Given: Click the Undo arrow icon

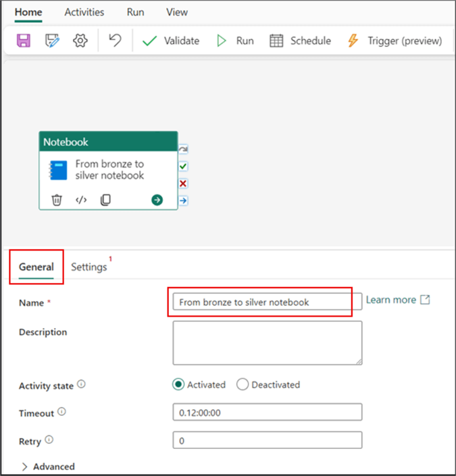Looking at the screenshot, I should pos(115,41).
